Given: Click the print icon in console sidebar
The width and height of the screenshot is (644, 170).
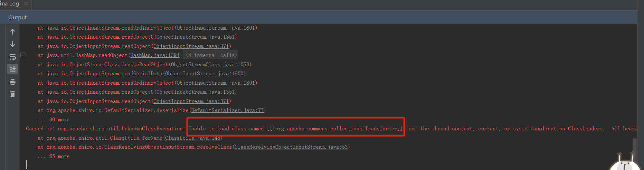Looking at the screenshot, I should (x=13, y=82).
